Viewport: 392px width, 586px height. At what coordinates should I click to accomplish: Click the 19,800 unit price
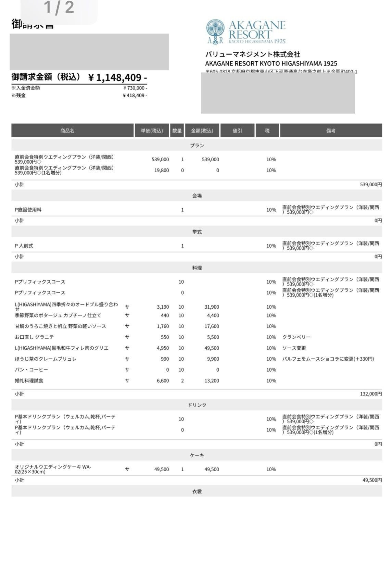point(162,170)
